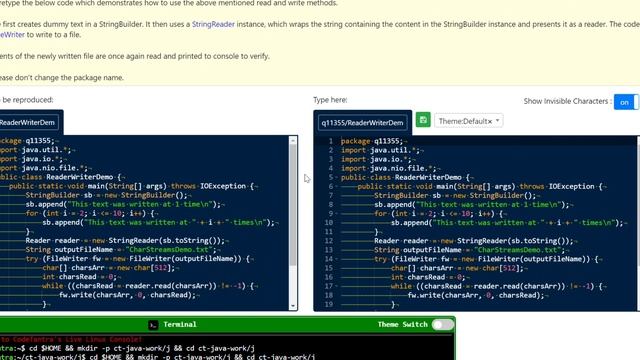The height and width of the screenshot is (360, 640).
Task: Click the Terminal console icon
Action: click(153, 325)
